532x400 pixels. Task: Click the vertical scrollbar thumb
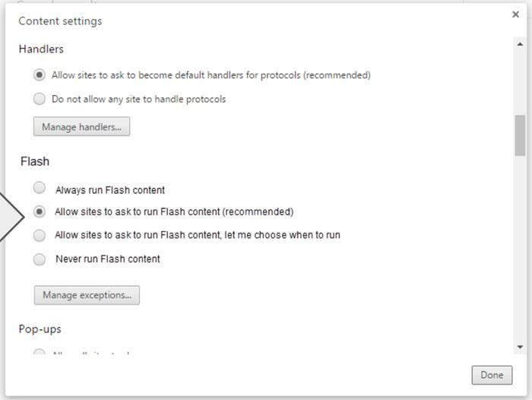tap(520, 135)
